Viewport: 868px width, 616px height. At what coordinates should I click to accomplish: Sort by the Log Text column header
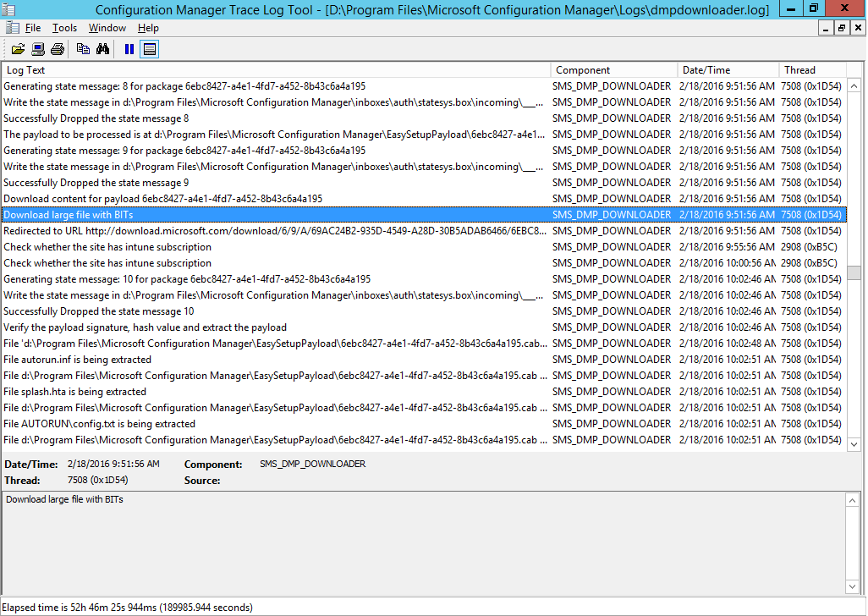click(277, 70)
